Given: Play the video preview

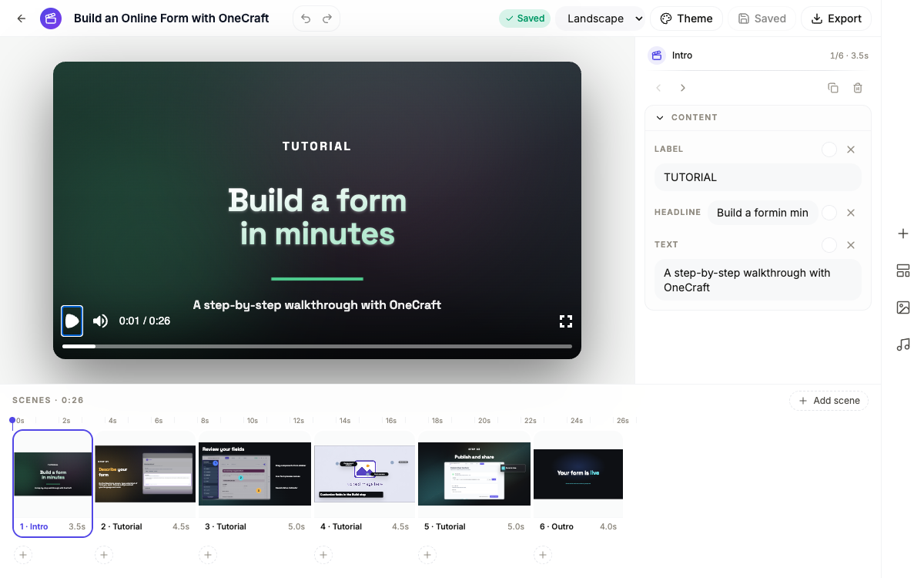Looking at the screenshot, I should [x=72, y=321].
